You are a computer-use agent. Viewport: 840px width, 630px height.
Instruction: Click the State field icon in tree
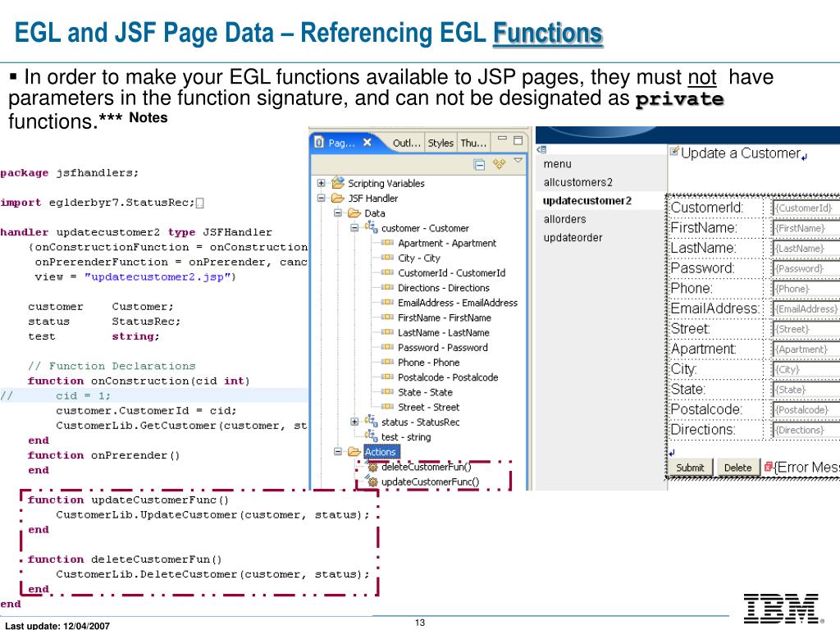(x=387, y=392)
